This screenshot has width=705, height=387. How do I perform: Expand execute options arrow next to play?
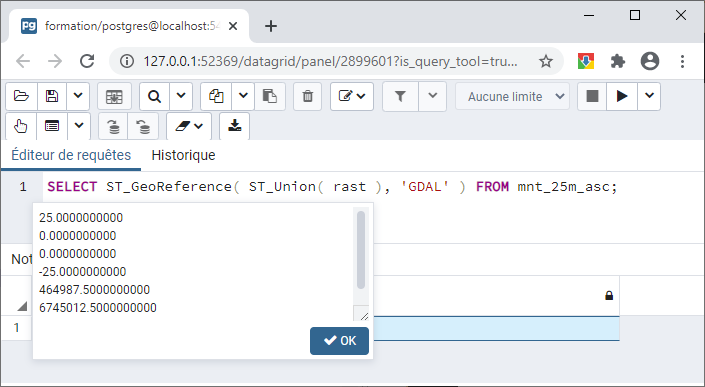point(649,96)
